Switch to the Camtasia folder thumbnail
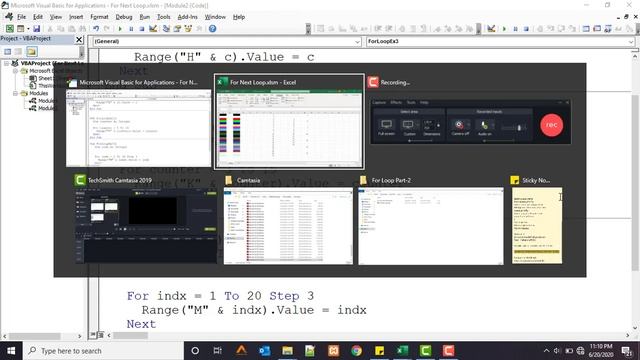640x360 pixels. coord(288,220)
